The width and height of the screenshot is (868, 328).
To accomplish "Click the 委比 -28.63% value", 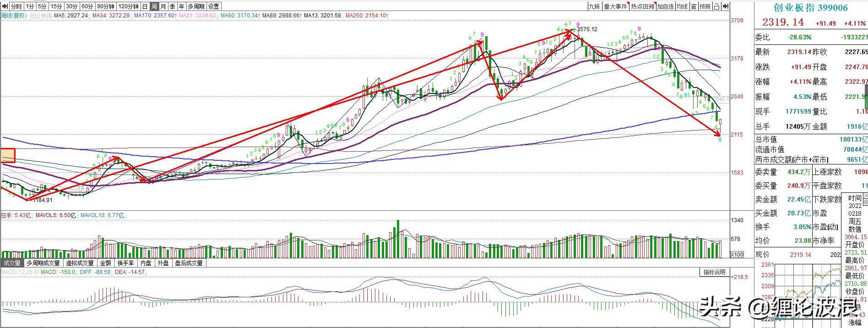I will 799,37.
